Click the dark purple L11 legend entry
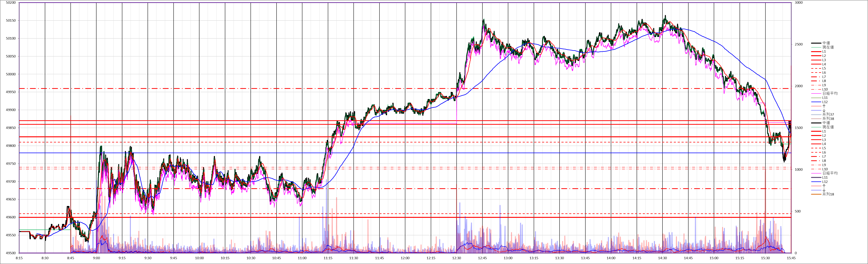 tap(825, 178)
